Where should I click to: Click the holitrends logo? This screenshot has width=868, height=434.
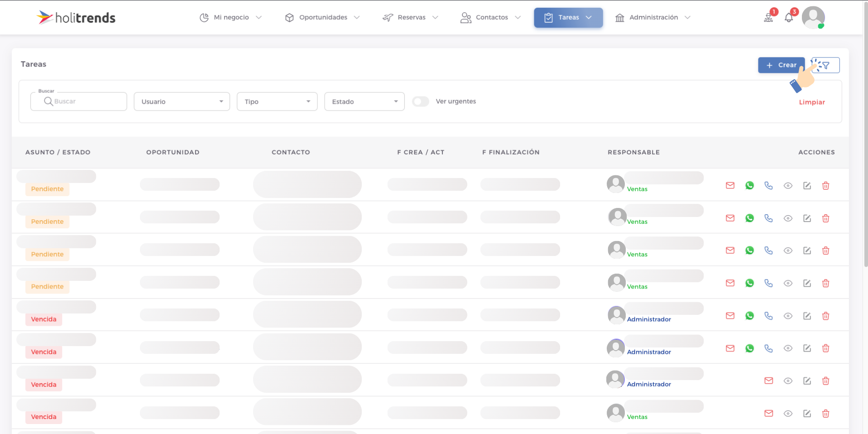pos(76,17)
